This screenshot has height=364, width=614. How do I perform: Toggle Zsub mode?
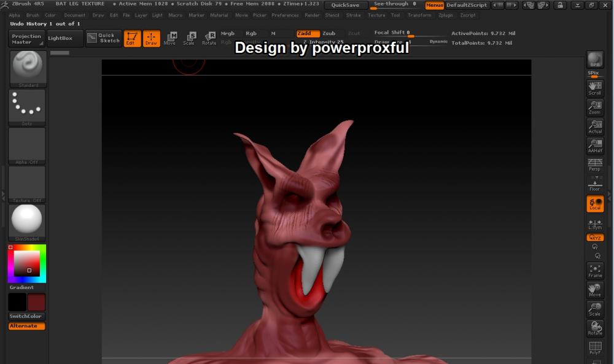pyautogui.click(x=329, y=33)
